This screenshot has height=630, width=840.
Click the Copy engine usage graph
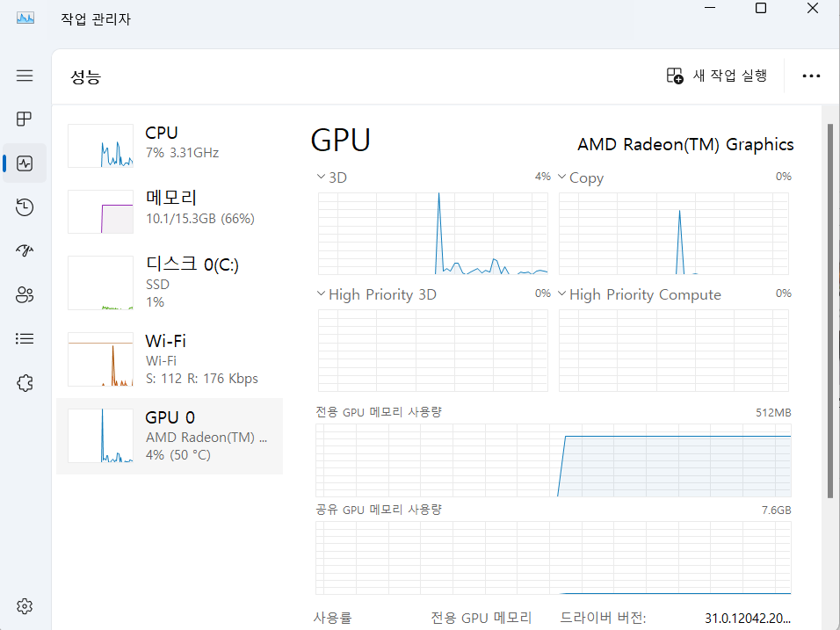[673, 234]
